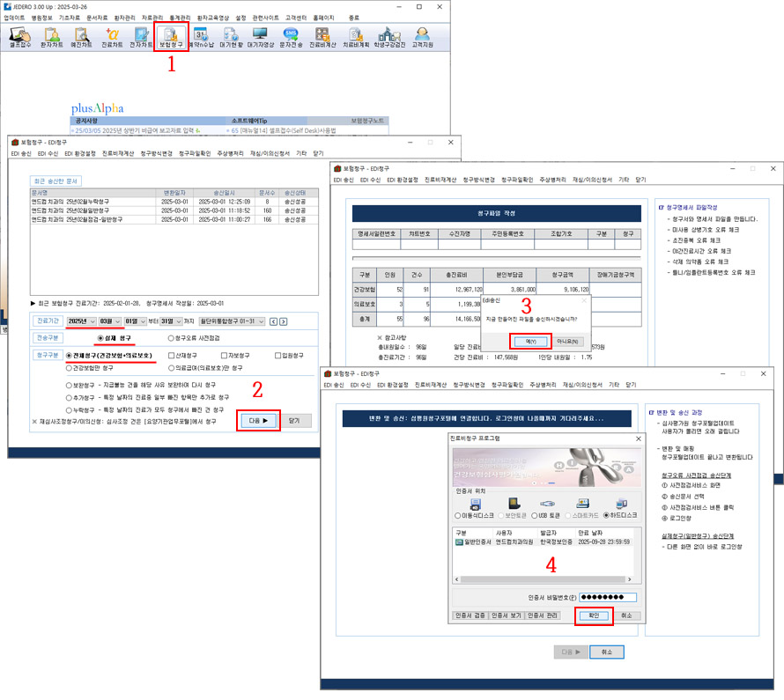The height and width of the screenshot is (700, 784).
Task: Click the 인증서 비밀번호 password field
Action: coord(608,597)
